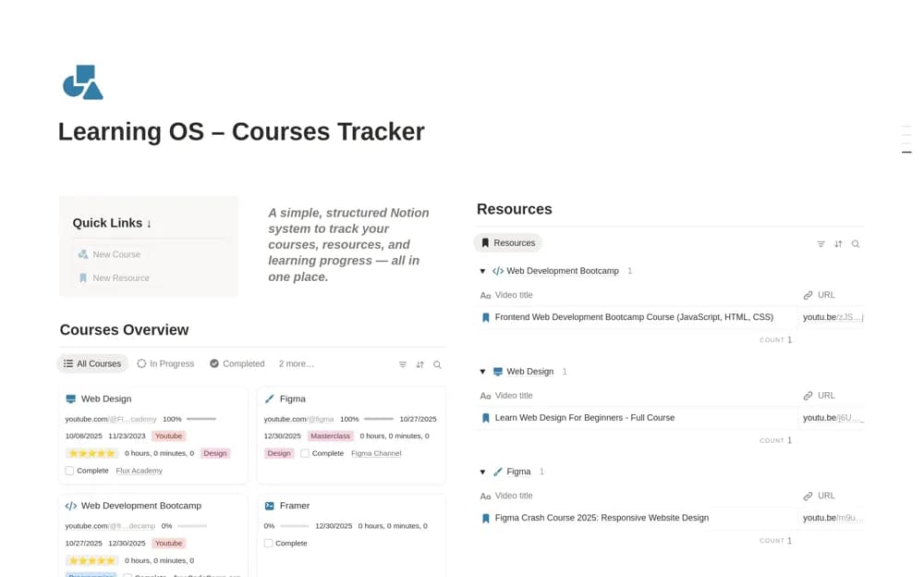The width and height of the screenshot is (924, 577).
Task: Collapse the Web Development Bootcamp resource group
Action: 482,271
